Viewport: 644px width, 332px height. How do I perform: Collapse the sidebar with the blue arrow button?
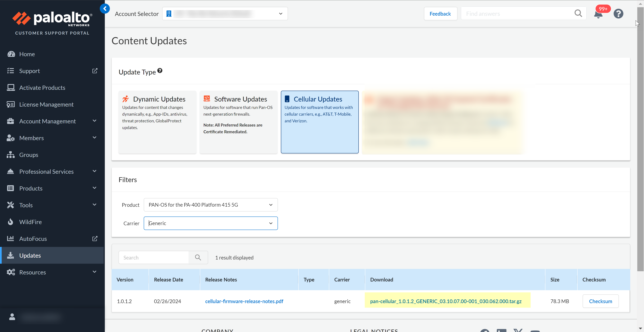point(105,9)
